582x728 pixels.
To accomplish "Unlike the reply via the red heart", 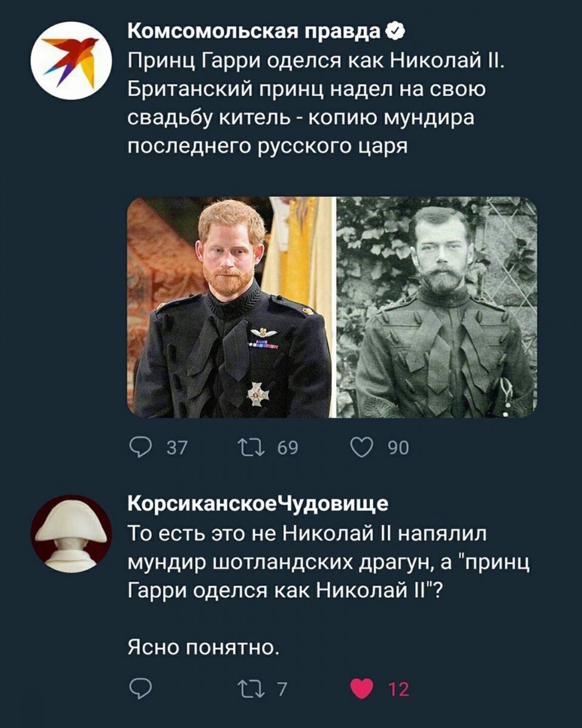I will pos(363,689).
